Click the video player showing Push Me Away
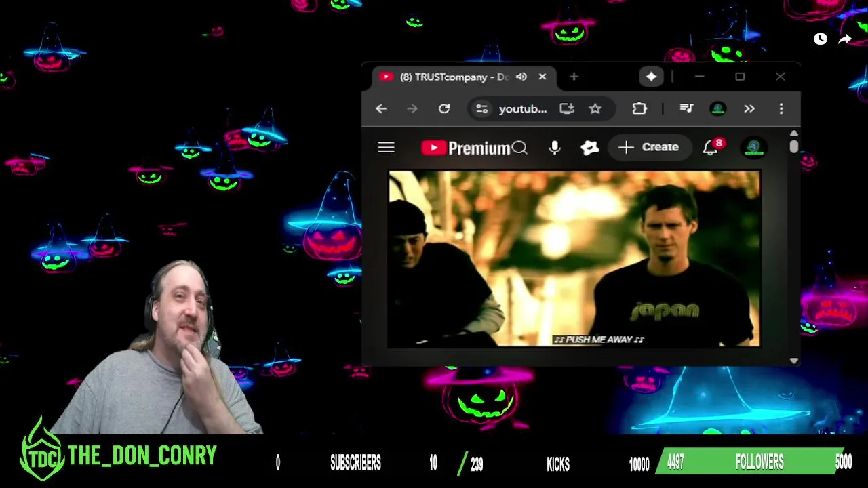868x488 pixels. tap(574, 259)
